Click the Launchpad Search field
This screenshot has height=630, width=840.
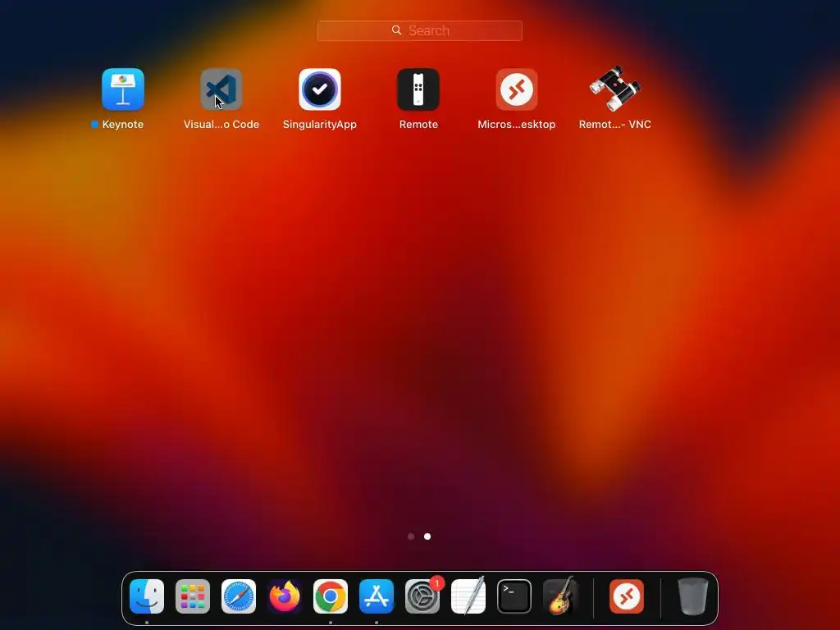tap(419, 30)
